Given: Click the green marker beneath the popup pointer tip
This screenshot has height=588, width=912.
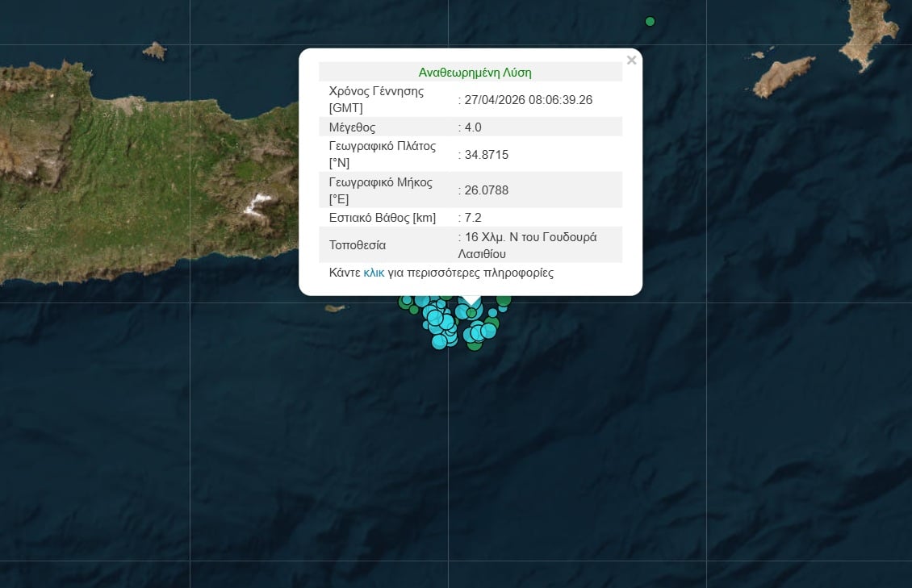Looking at the screenshot, I should tap(471, 313).
